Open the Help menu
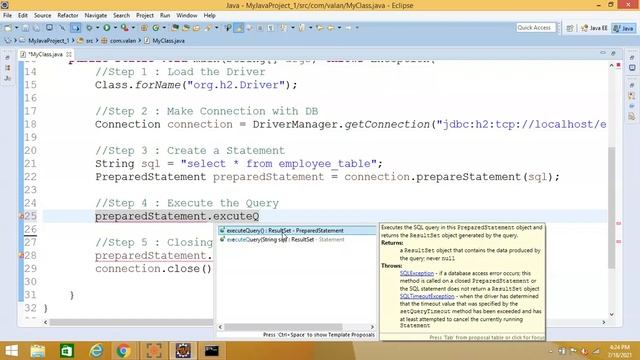 tap(209, 16)
